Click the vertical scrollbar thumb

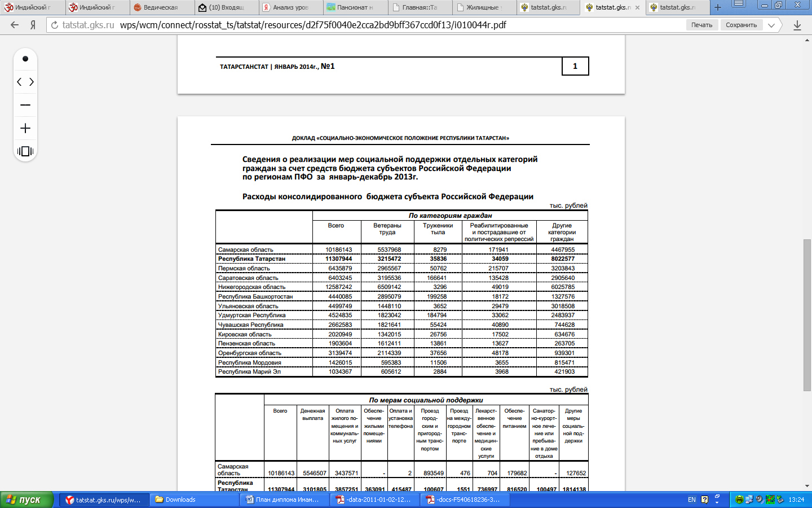(x=807, y=315)
